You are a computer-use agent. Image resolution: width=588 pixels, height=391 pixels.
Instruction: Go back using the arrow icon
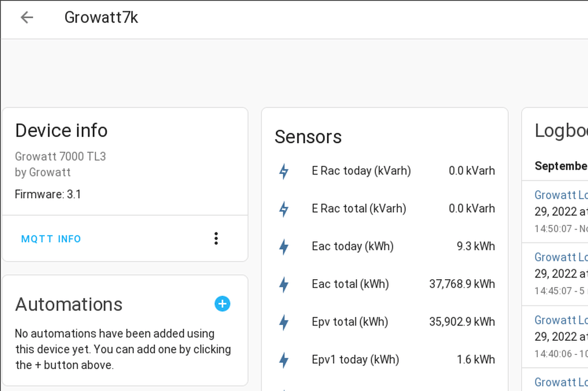coord(27,17)
